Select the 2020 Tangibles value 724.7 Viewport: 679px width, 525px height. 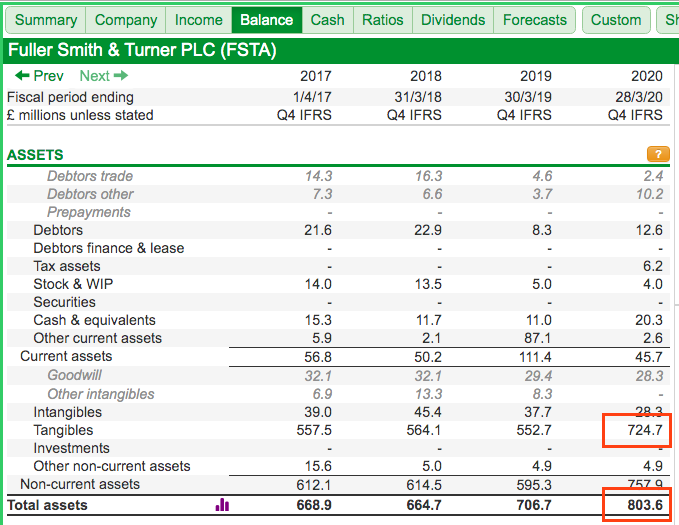645,430
